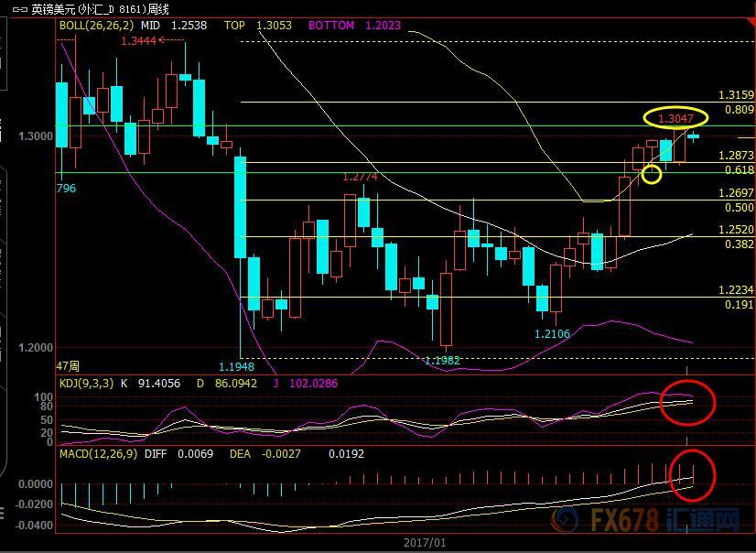Image resolution: width=756 pixels, height=553 pixels.
Task: Click the red circle on the KDJ panel
Action: pyautogui.click(x=687, y=403)
